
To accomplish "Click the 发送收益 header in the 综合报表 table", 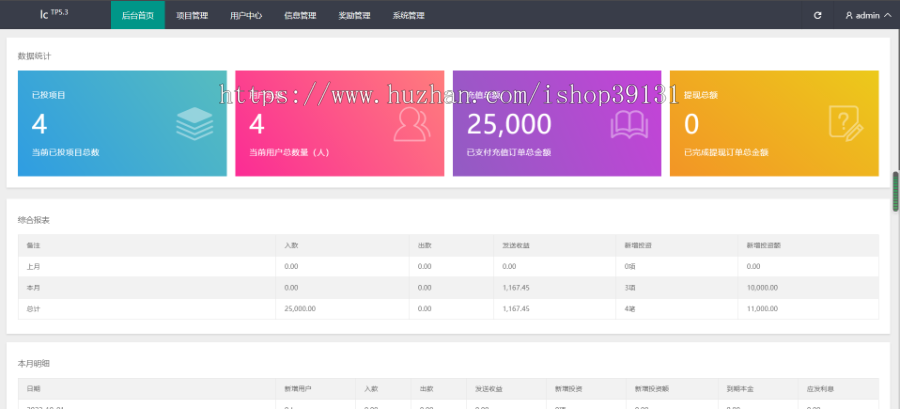I will coord(515,245).
